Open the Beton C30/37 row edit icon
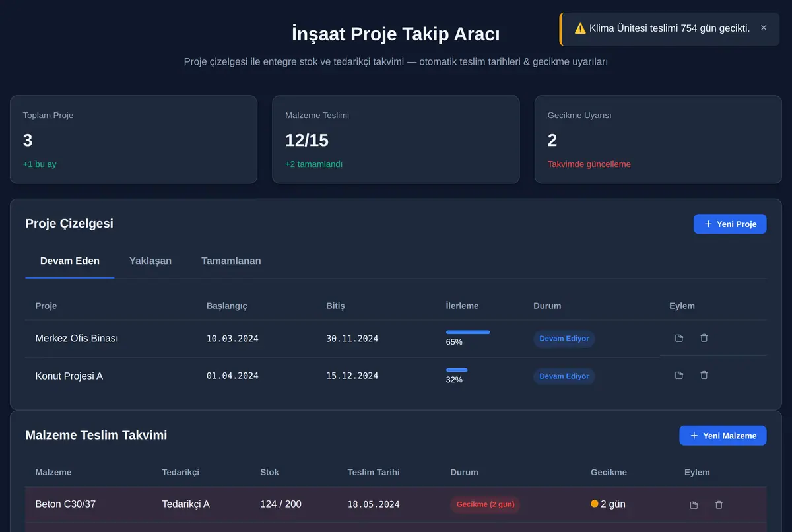Image resolution: width=792 pixels, height=532 pixels. tap(694, 505)
